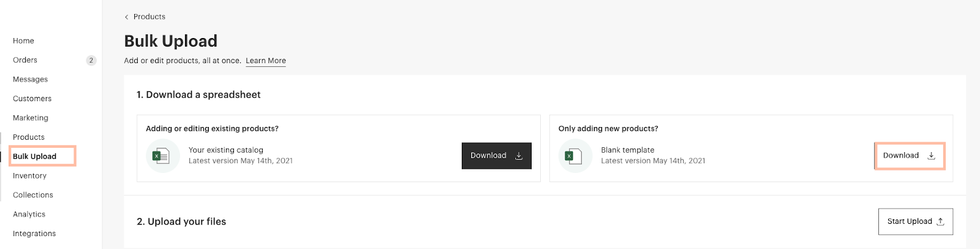Go to Messages section
Screen dimensions: 980x249
point(30,80)
